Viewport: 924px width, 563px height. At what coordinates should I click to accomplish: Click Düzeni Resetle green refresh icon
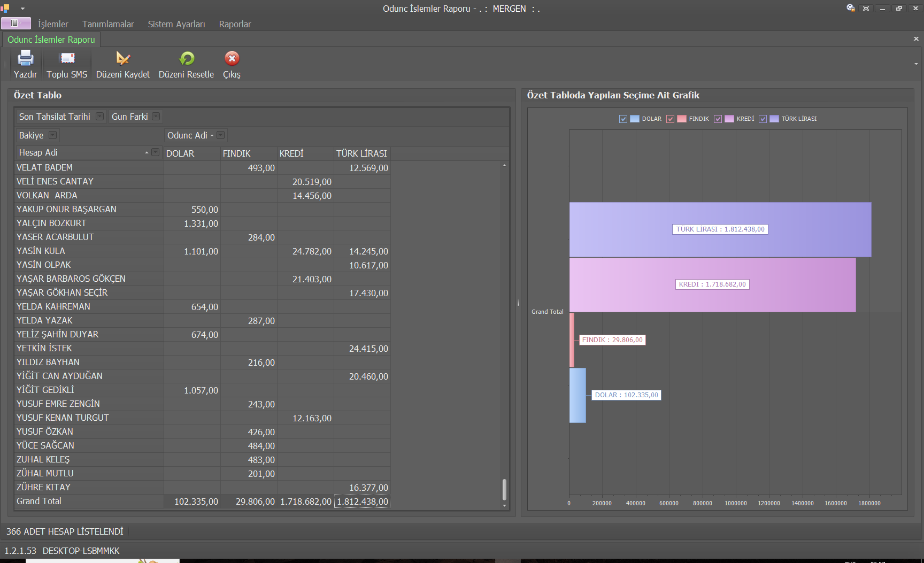[x=186, y=58]
